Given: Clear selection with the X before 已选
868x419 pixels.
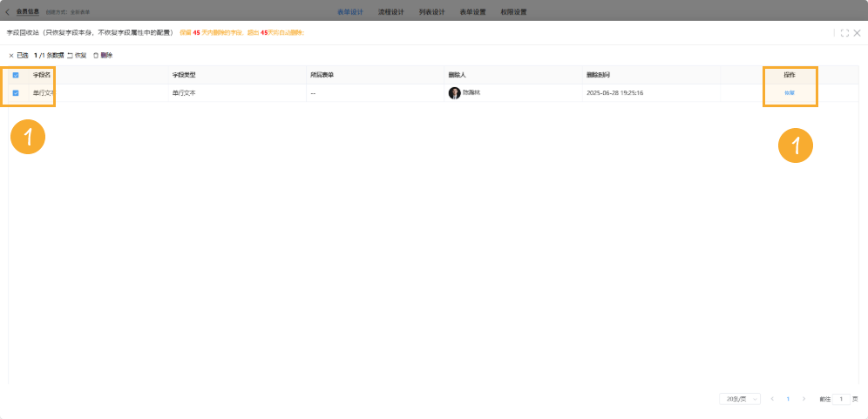Looking at the screenshot, I should 11,56.
